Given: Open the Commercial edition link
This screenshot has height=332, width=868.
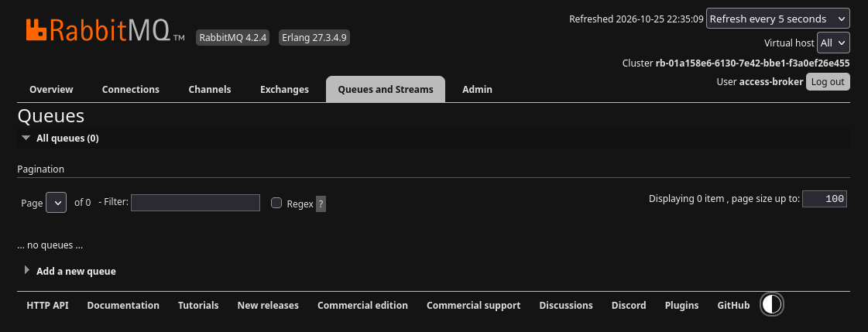Looking at the screenshot, I should tap(362, 306).
